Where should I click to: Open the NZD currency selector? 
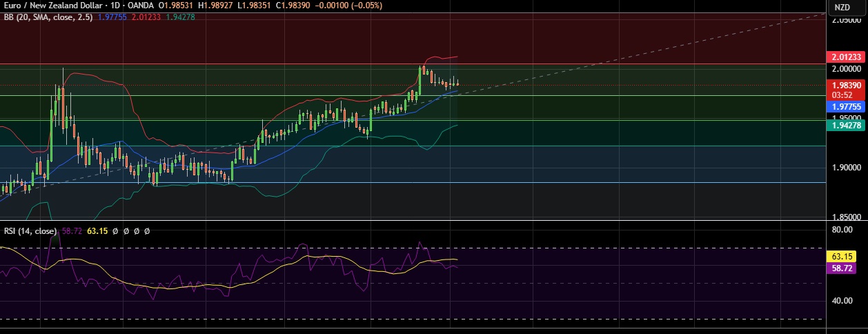click(842, 8)
